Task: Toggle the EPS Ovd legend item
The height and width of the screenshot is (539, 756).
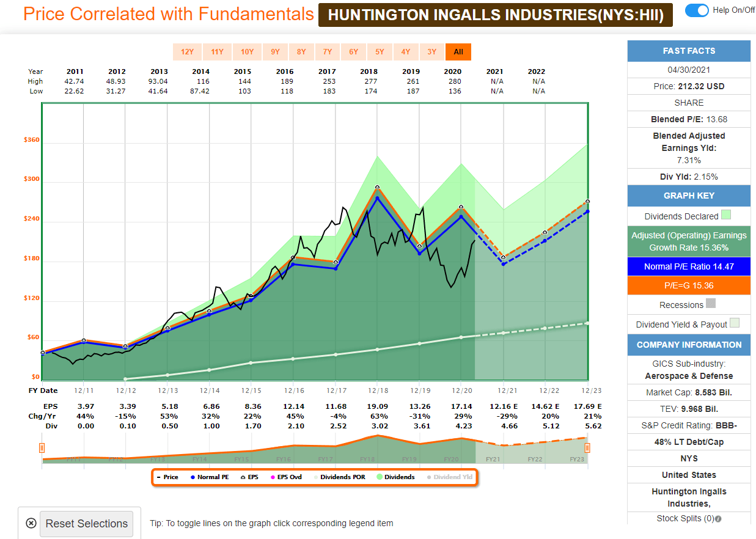Action: pos(286,477)
